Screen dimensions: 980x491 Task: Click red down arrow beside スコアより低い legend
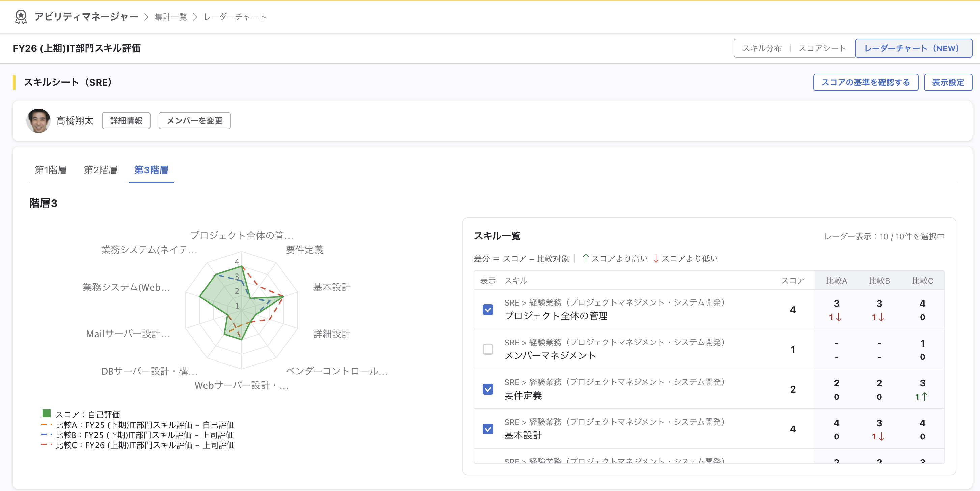click(x=656, y=258)
